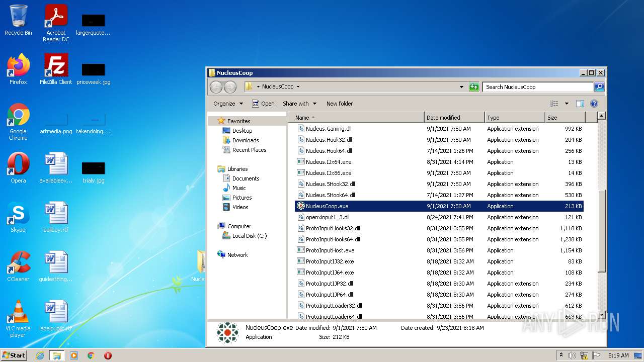644x362 pixels.
Task: Select openxinput1_3.dll file
Action: click(328, 217)
